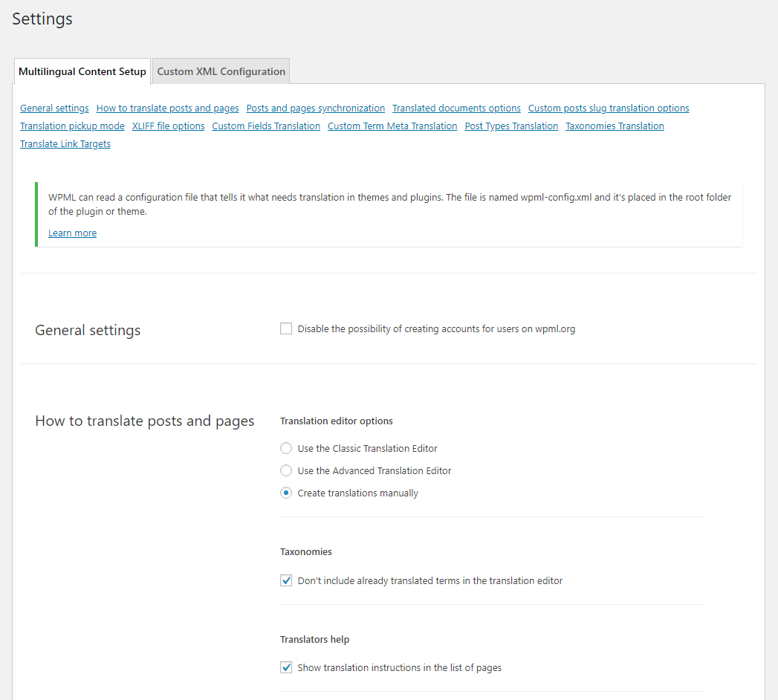The width and height of the screenshot is (778, 700).
Task: Choose Use the Advanced Translation Editor
Action: [286, 470]
